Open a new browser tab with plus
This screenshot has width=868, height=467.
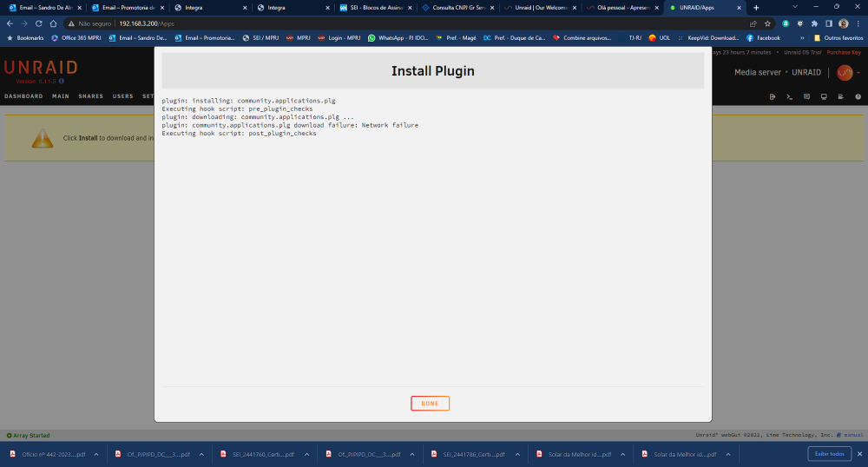tap(756, 8)
